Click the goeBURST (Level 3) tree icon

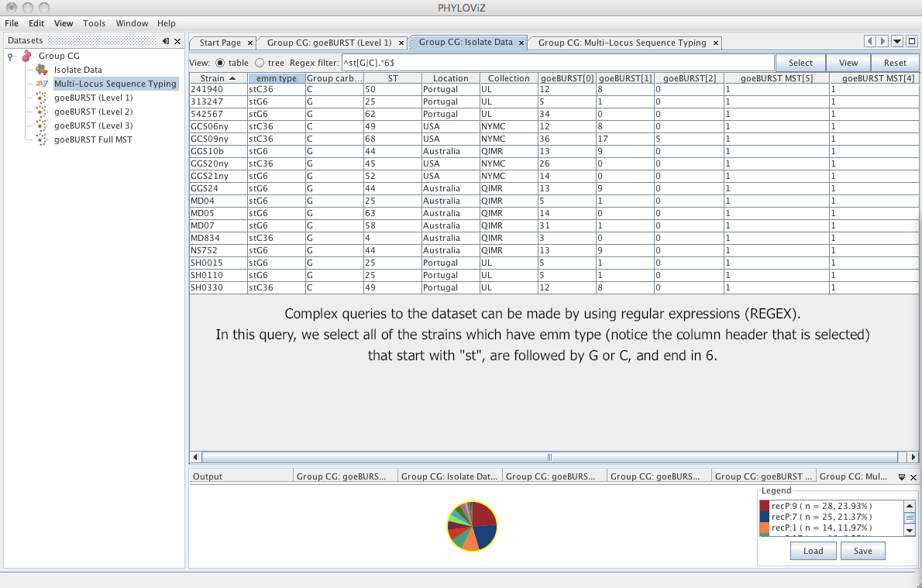pyautogui.click(x=42, y=126)
